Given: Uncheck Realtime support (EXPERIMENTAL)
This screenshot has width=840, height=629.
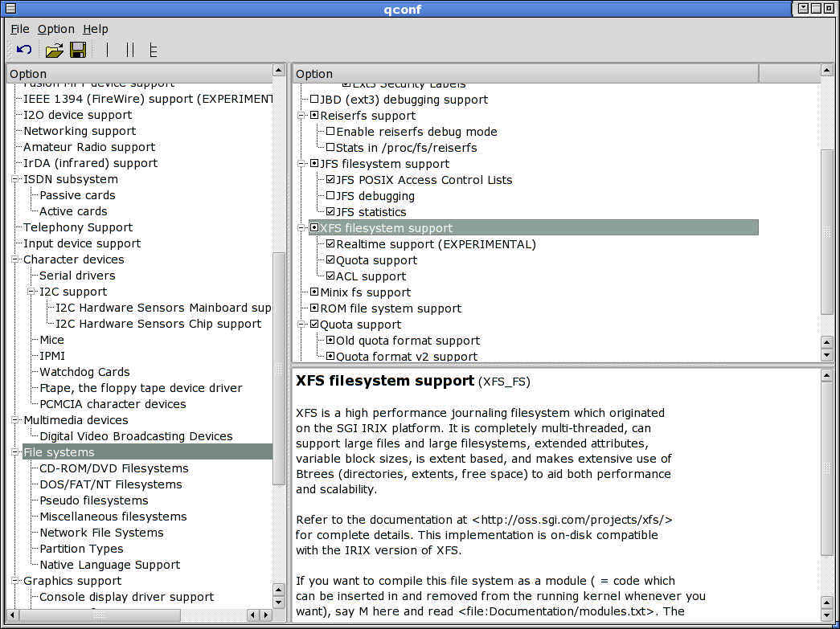Looking at the screenshot, I should [330, 244].
